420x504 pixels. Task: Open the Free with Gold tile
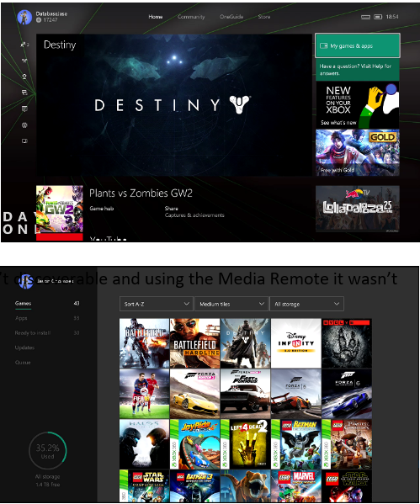click(x=358, y=152)
